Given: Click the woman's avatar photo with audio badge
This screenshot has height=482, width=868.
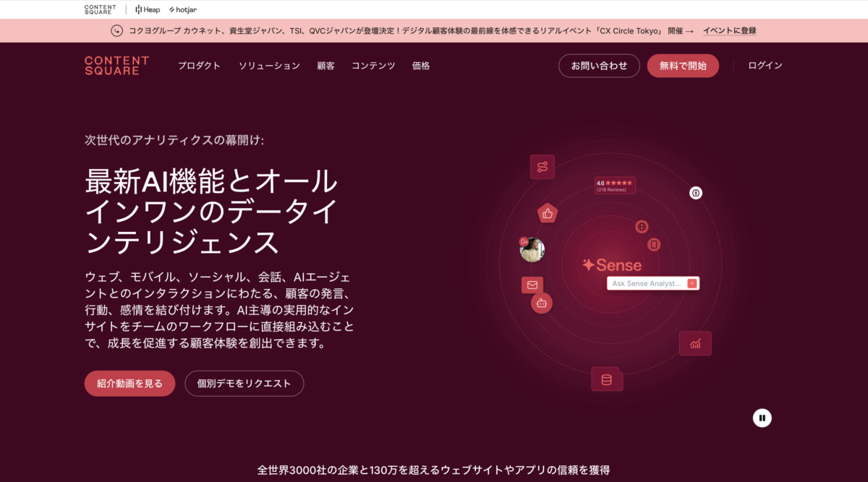Looking at the screenshot, I should 532,249.
